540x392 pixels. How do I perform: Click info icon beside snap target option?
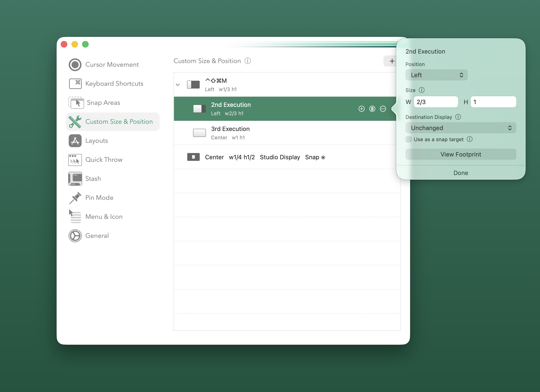tap(469, 139)
